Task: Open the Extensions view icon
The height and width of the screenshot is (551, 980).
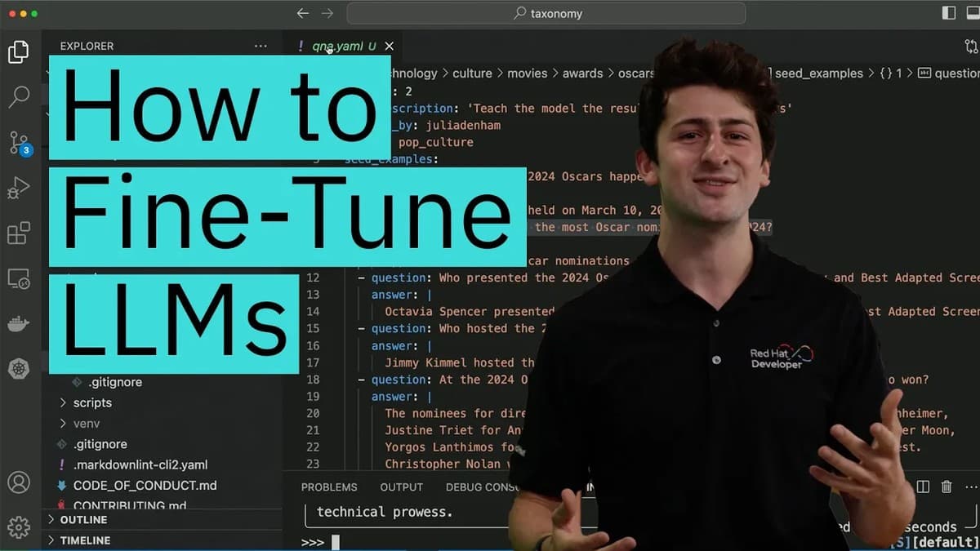Action: 18,233
